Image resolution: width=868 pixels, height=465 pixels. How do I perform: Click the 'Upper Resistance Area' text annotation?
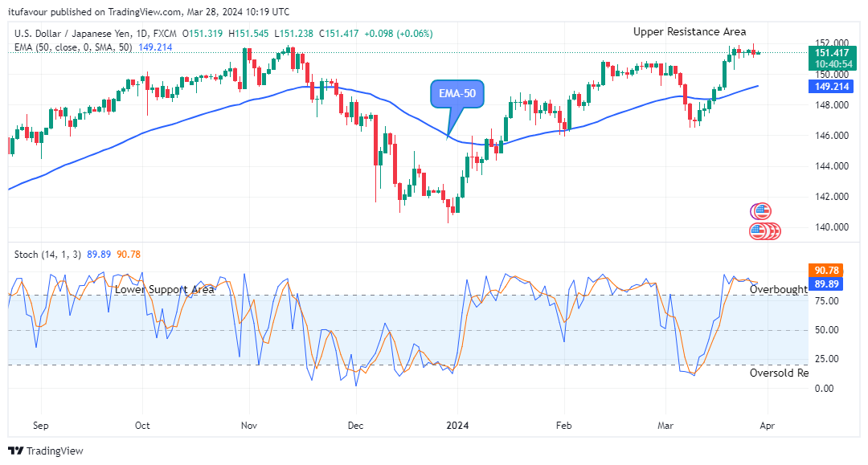click(690, 31)
